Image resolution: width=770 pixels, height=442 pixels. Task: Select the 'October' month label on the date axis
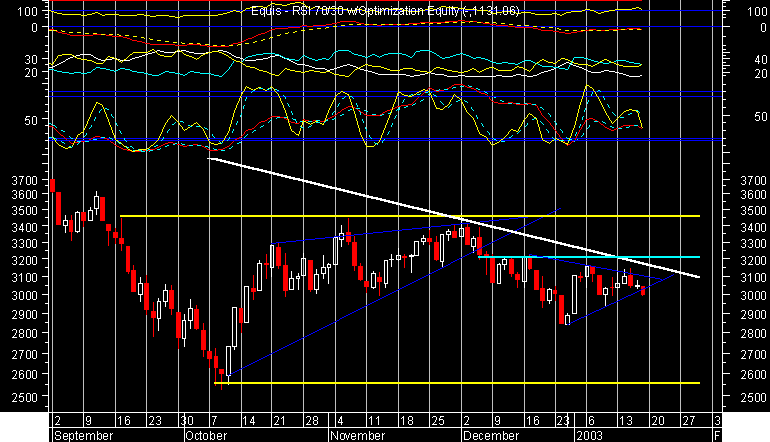tap(206, 436)
